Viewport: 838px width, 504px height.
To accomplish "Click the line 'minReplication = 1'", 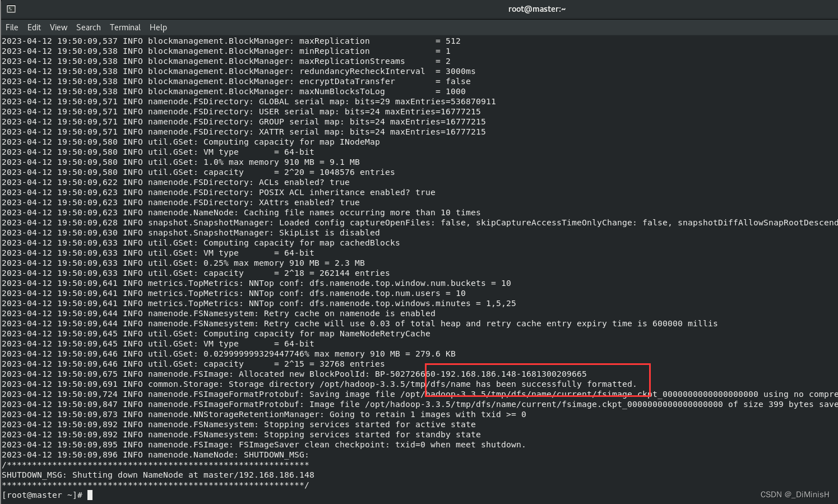I will point(226,51).
